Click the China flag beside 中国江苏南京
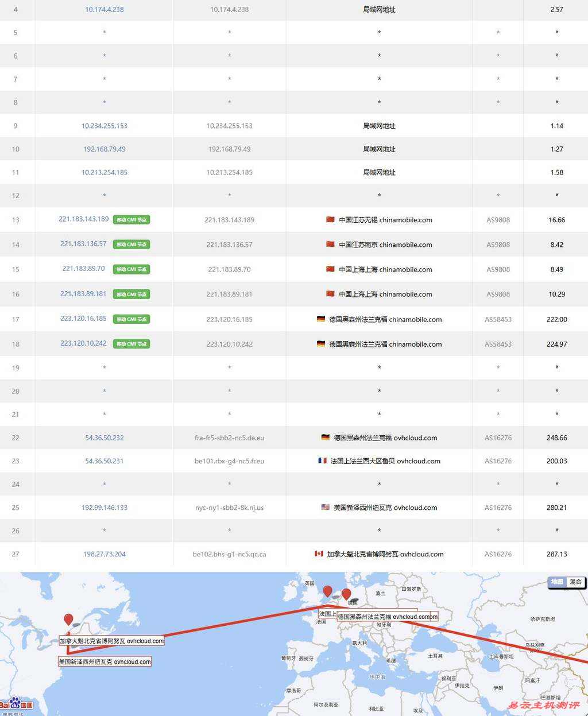 coord(330,244)
